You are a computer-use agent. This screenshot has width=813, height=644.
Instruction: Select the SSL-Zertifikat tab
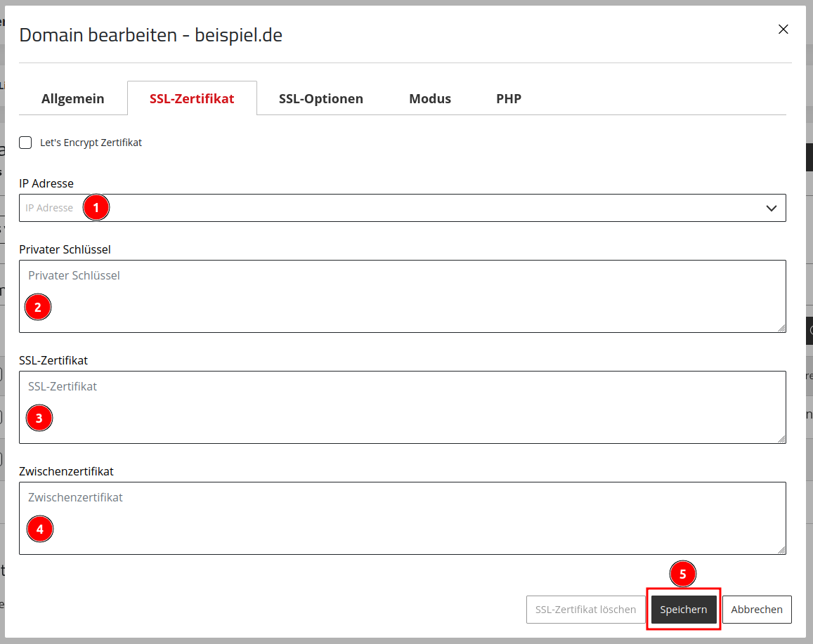tap(192, 98)
